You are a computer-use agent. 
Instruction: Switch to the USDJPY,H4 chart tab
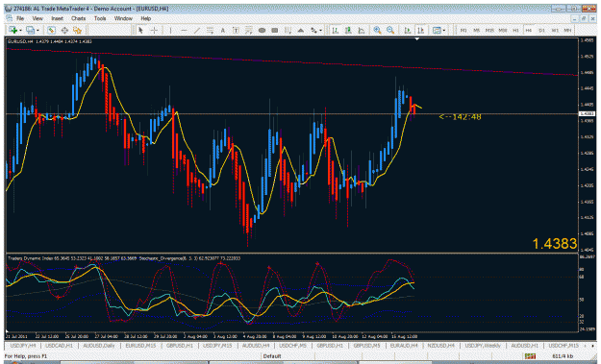(23, 346)
